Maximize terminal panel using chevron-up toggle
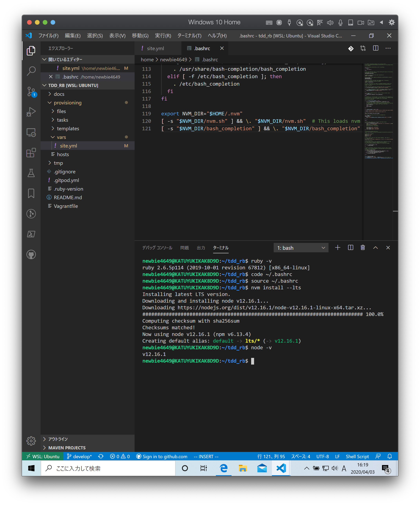 [x=375, y=247]
